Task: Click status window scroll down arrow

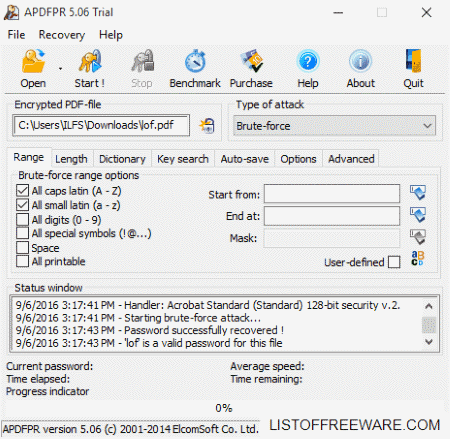Action: 429,342
